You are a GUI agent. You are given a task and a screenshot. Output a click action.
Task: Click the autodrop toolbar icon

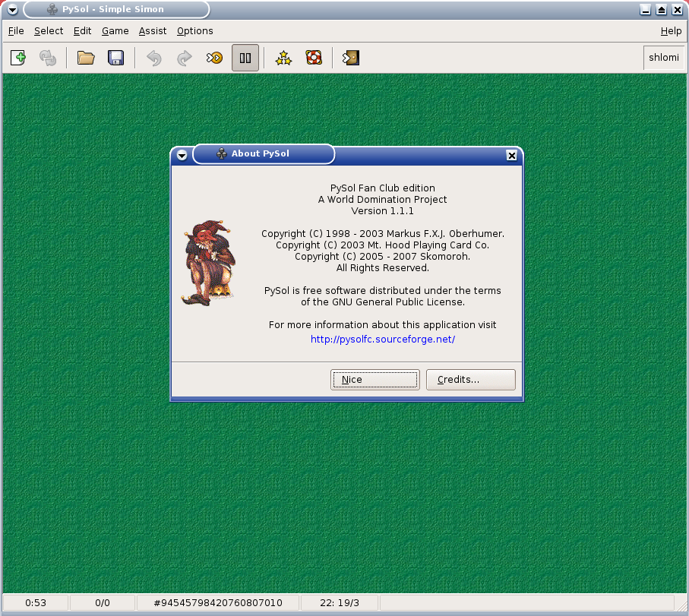[214, 58]
